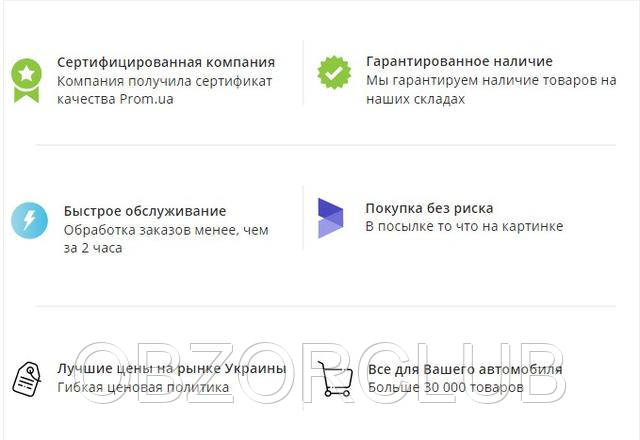640x440 pixels.
Task: Click text В посылке то что на картинке
Action: 464,227
